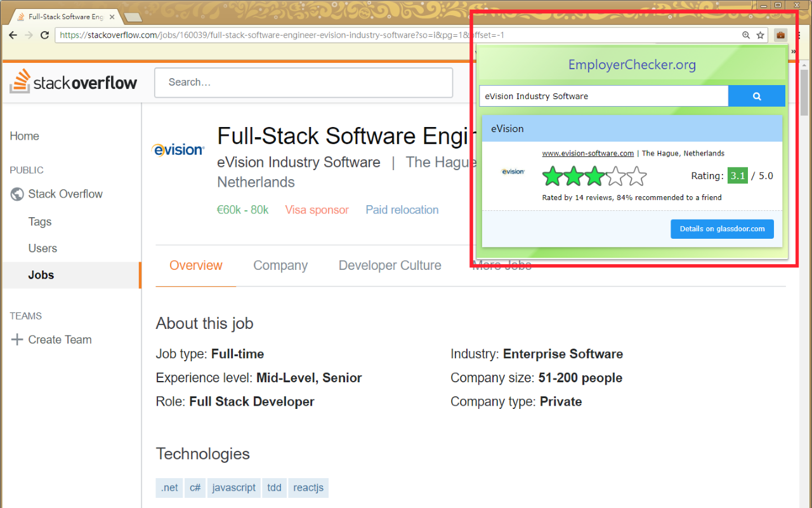This screenshot has height=508, width=812.
Task: Click the Details on glassdoor.com button
Action: pyautogui.click(x=722, y=229)
